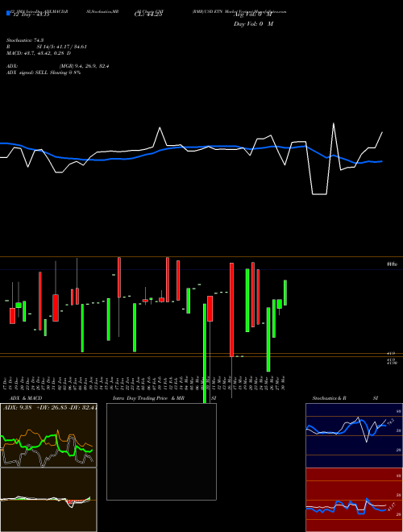Click the ADX (MGR) 9.4, 26.9, 32.4 line

pos(58,66)
